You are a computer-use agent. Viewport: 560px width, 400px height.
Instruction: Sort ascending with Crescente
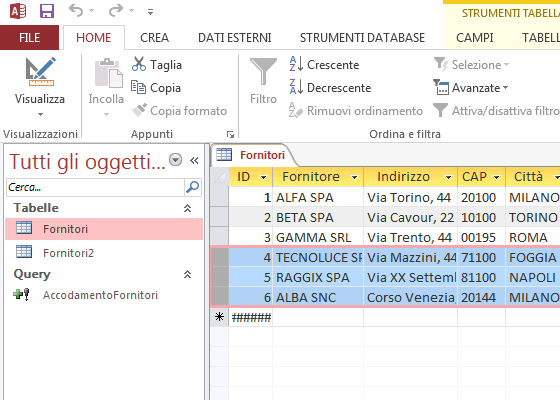(324, 65)
